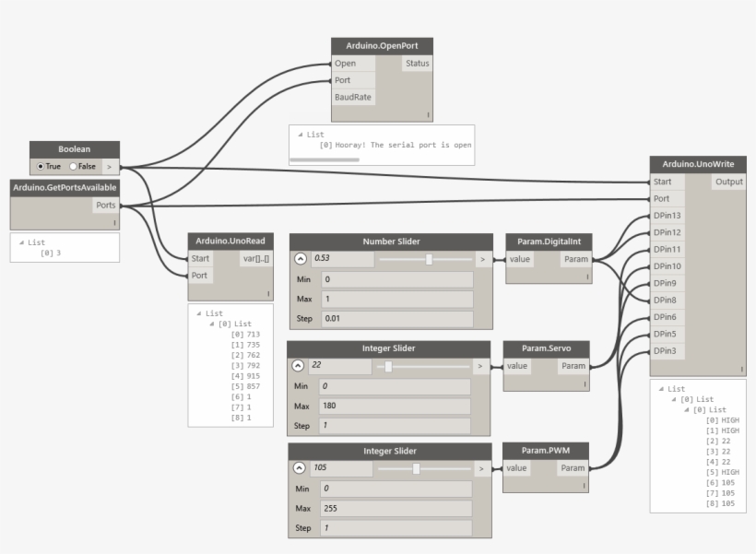Viewport: 756px width, 554px height.
Task: Click the Open input port on Arduino.OpenPort
Action: [x=353, y=64]
